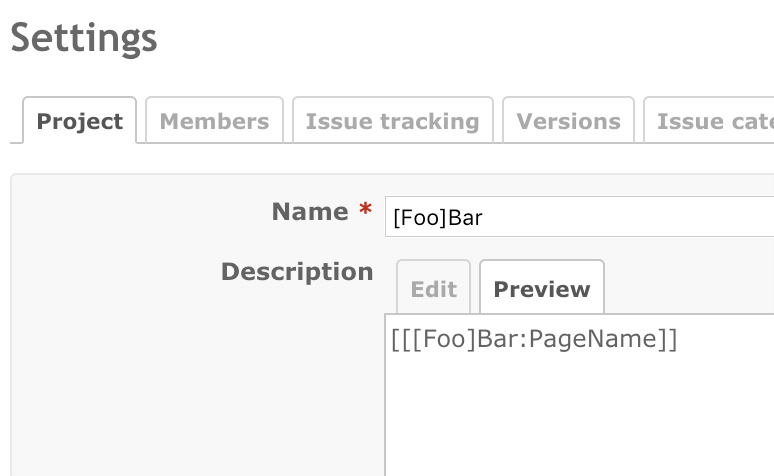Click the word PageName in the preview
The height and width of the screenshot is (476, 774).
(x=591, y=340)
